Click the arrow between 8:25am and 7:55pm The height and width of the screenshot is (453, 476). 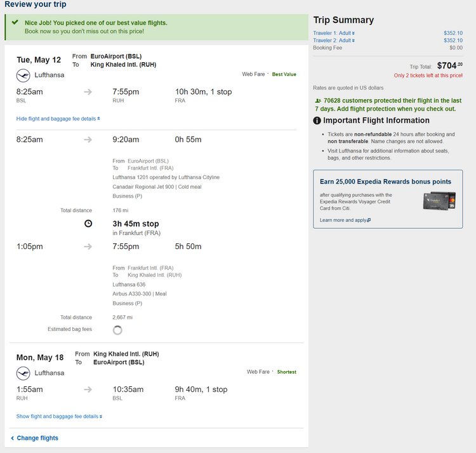pos(88,91)
